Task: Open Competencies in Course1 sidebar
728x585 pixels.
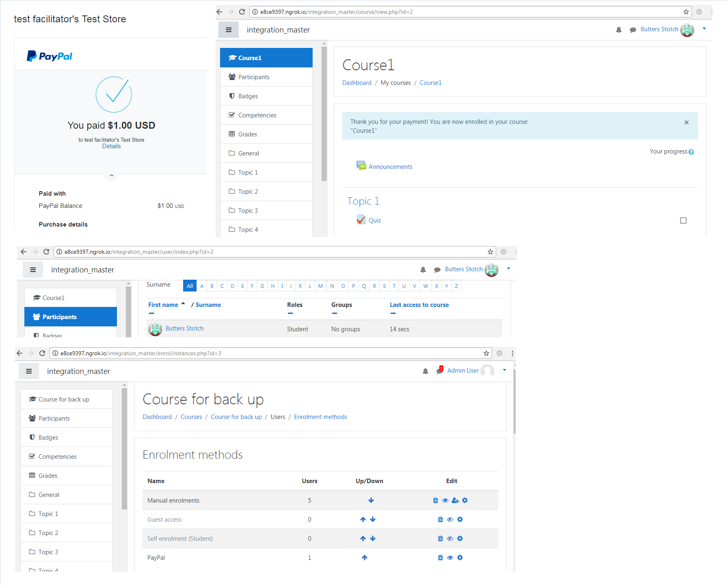Action: (266, 115)
